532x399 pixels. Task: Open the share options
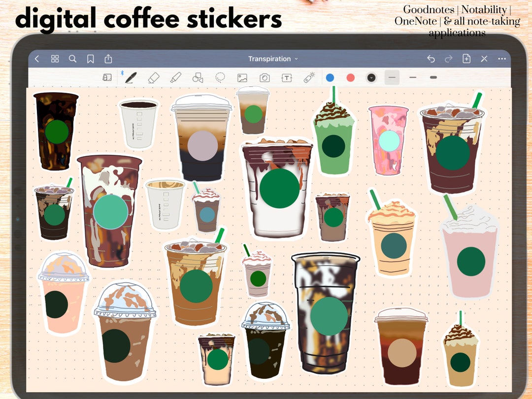point(108,59)
